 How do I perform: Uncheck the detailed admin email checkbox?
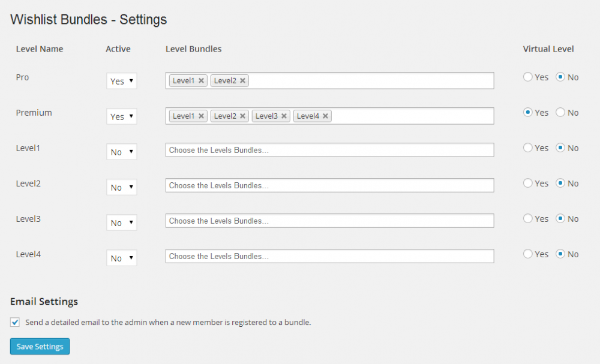[15, 323]
